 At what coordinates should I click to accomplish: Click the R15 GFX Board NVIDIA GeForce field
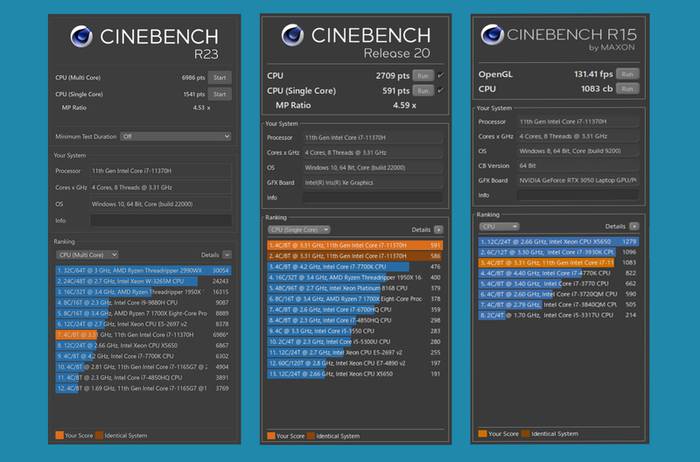(577, 180)
